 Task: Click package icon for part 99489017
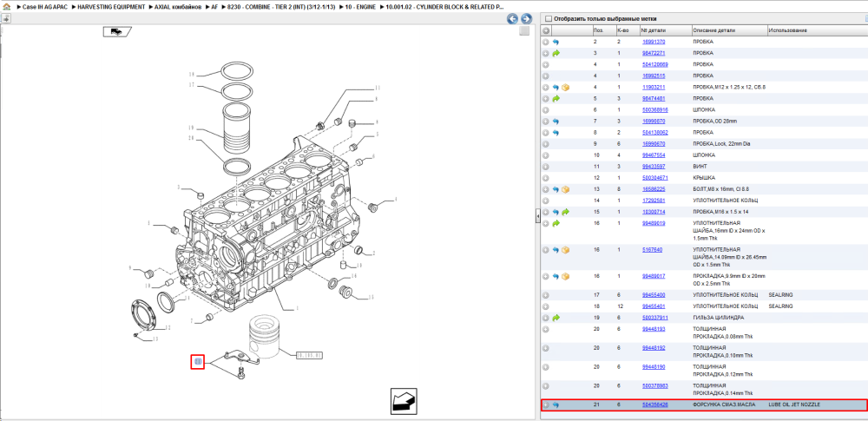565,276
